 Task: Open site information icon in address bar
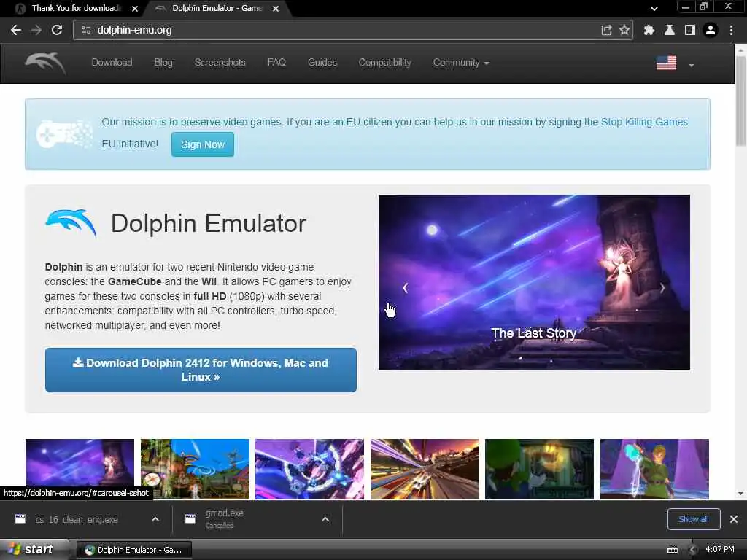[x=86, y=30]
